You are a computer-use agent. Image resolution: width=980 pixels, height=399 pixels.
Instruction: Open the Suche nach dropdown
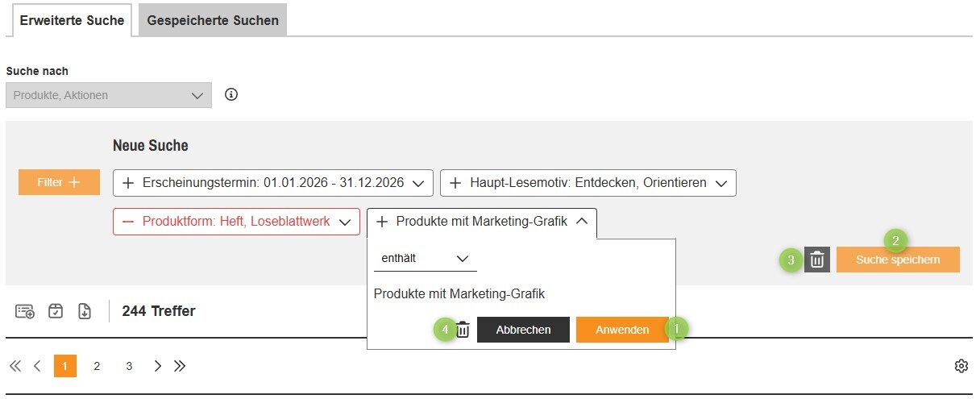(109, 95)
